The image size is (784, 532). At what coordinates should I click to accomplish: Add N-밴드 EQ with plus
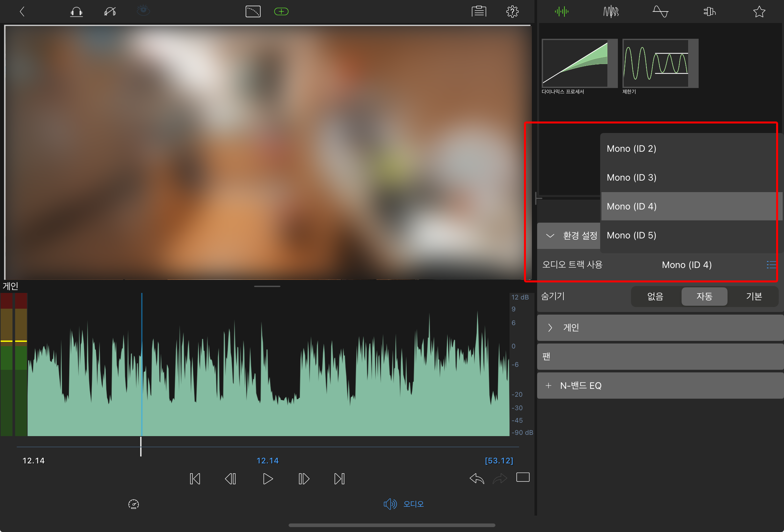click(549, 386)
